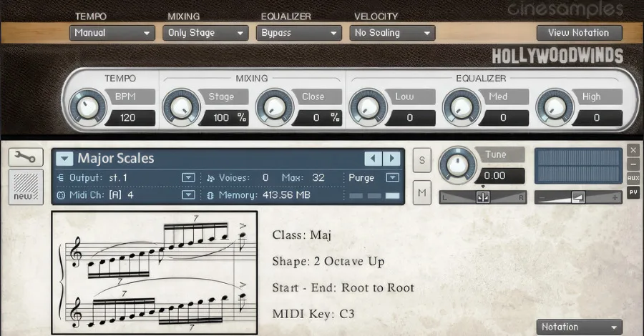Click the Low equalizer knob
Screen dimensions: 644x336
coord(368,107)
